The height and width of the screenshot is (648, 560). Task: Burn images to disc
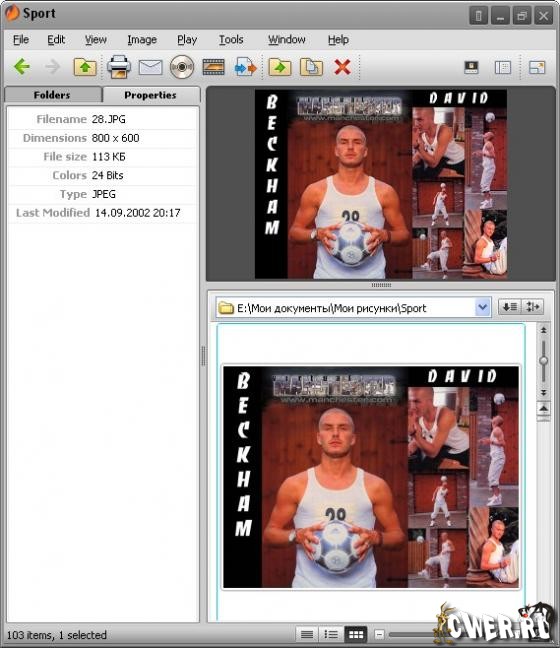(182, 67)
